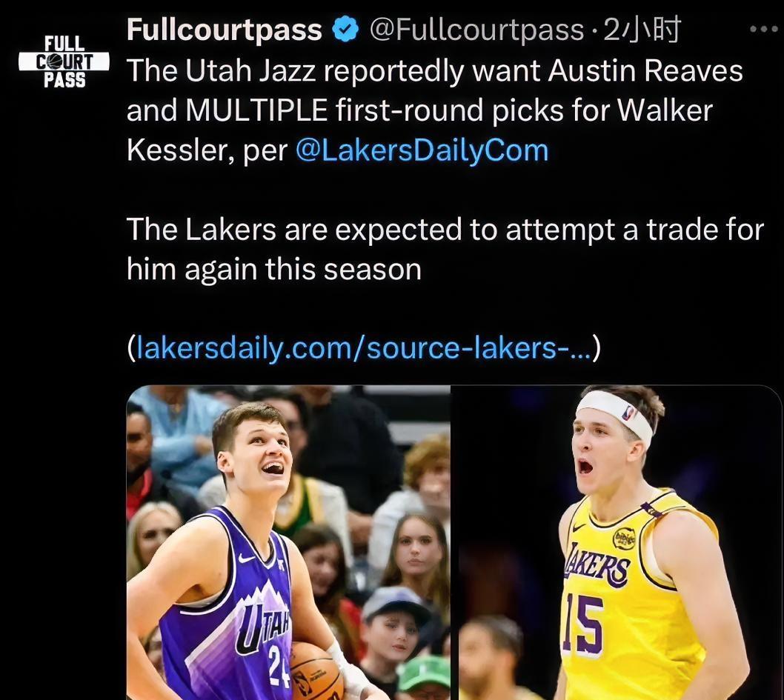
Task: Click the words Austin Reaves in the tweet
Action: click(x=645, y=70)
